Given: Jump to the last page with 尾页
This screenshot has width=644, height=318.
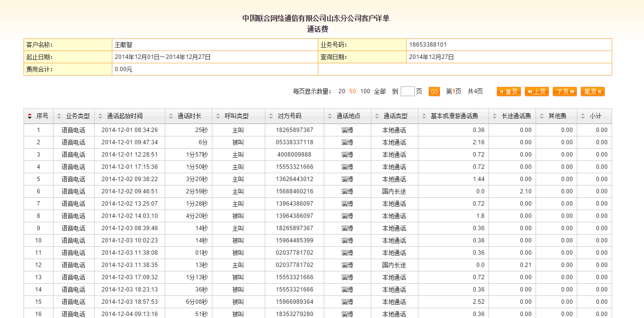Looking at the screenshot, I should [x=592, y=92].
